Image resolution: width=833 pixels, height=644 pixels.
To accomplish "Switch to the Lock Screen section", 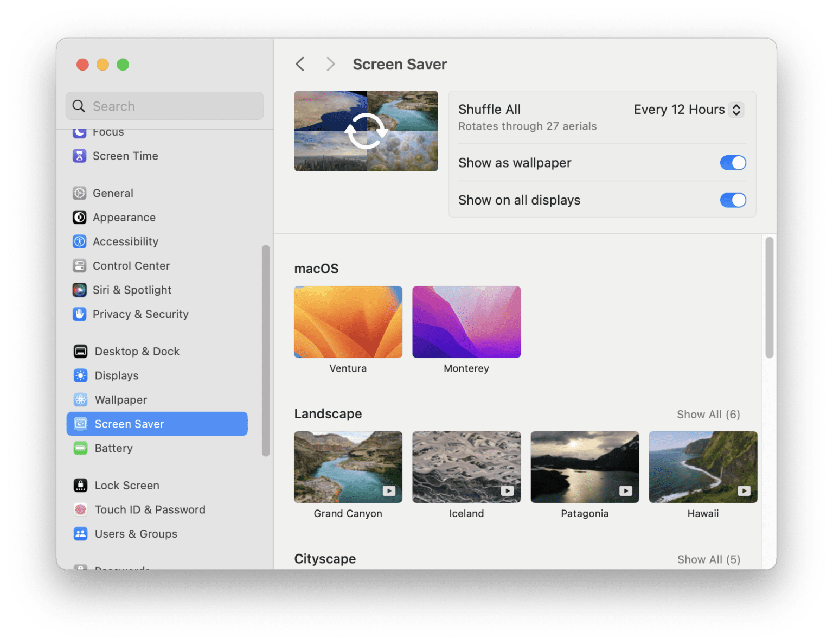I will coord(80,485).
